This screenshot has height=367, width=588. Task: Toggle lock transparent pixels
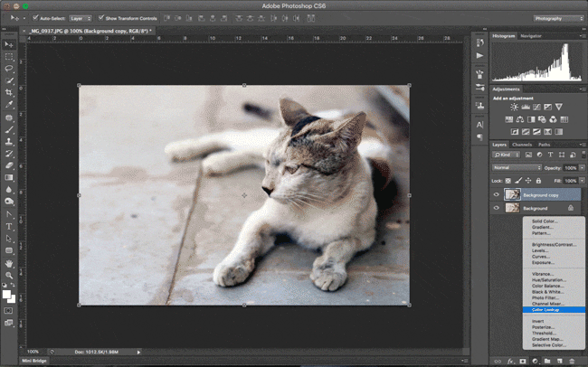point(508,181)
